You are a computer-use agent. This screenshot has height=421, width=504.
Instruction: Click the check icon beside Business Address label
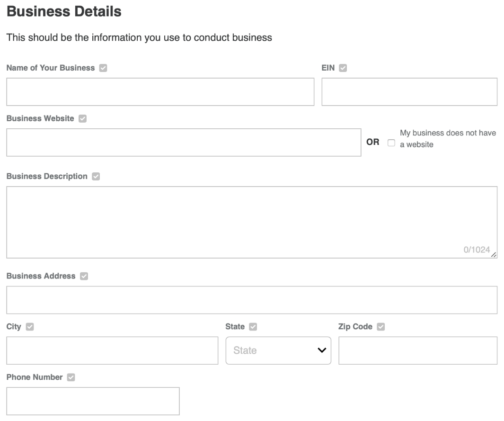click(x=84, y=276)
